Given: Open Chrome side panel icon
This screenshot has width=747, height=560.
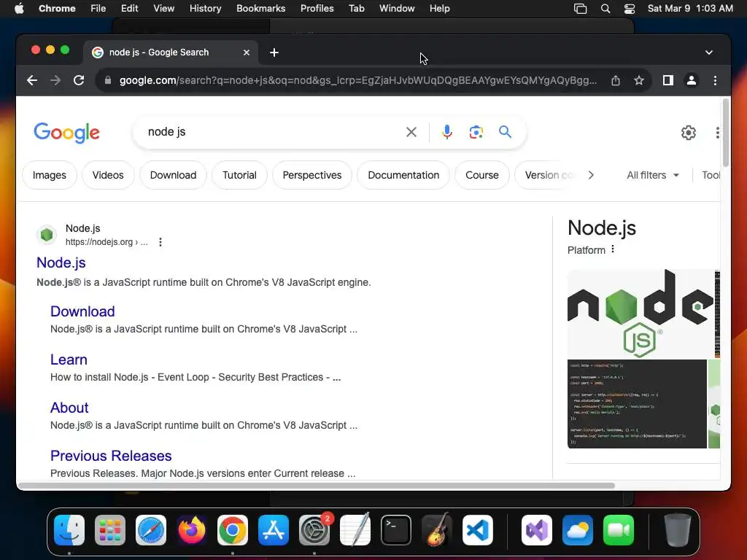Looking at the screenshot, I should [668, 80].
